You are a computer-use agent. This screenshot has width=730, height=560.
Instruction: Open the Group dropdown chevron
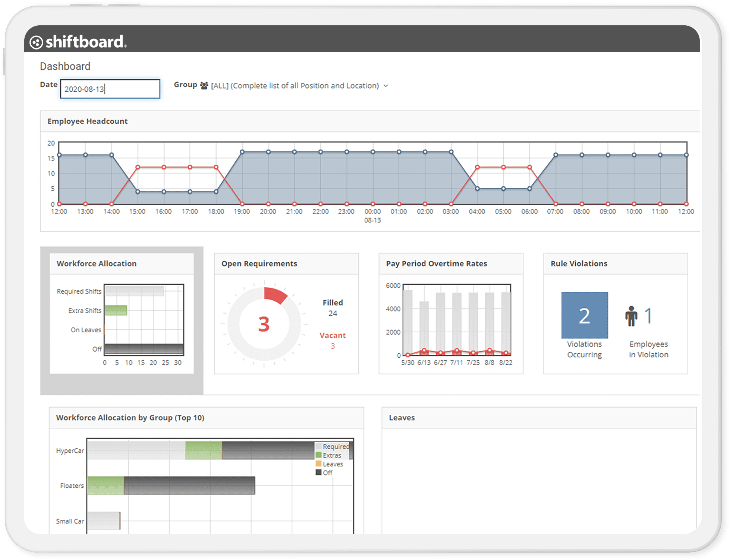click(x=386, y=86)
